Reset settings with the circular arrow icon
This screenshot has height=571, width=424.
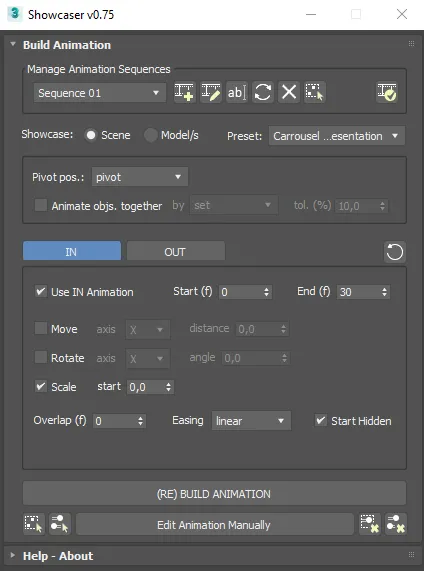[395, 252]
